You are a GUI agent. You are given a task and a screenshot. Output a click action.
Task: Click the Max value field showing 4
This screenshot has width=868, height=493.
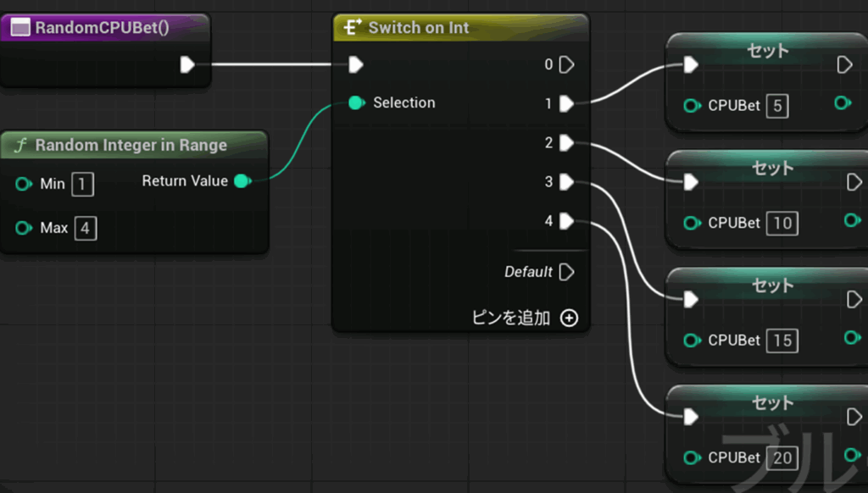85,228
